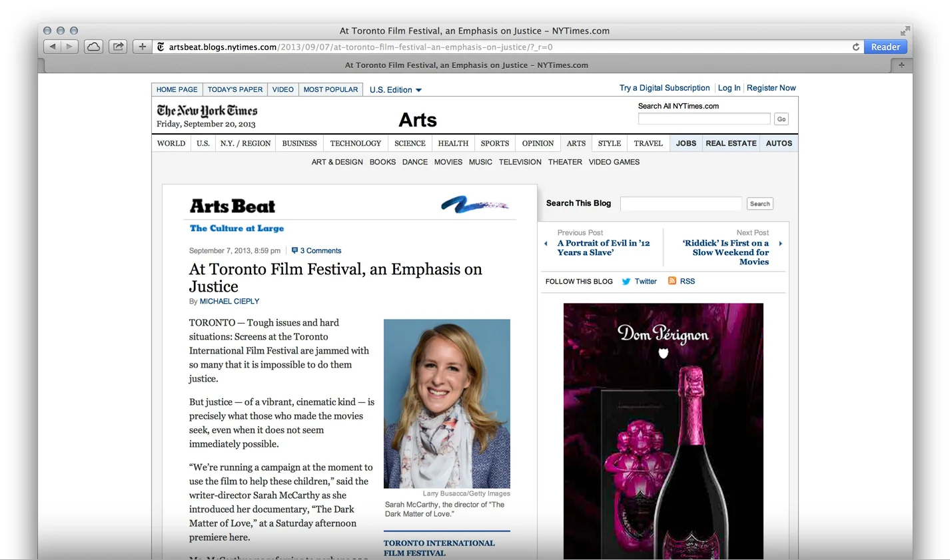Click the orange RSS feed icon
950x560 pixels.
[x=672, y=281]
